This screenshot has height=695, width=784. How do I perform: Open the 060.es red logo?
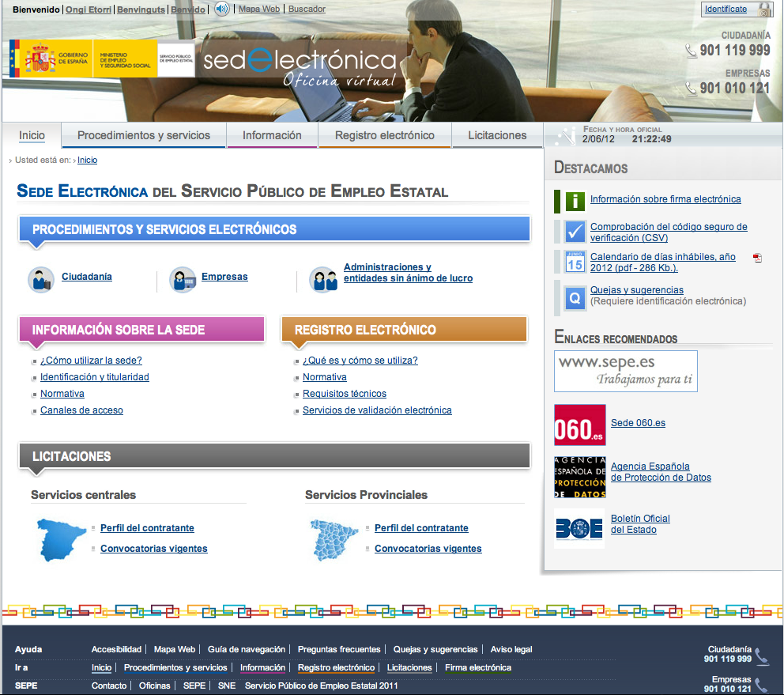pos(579,425)
